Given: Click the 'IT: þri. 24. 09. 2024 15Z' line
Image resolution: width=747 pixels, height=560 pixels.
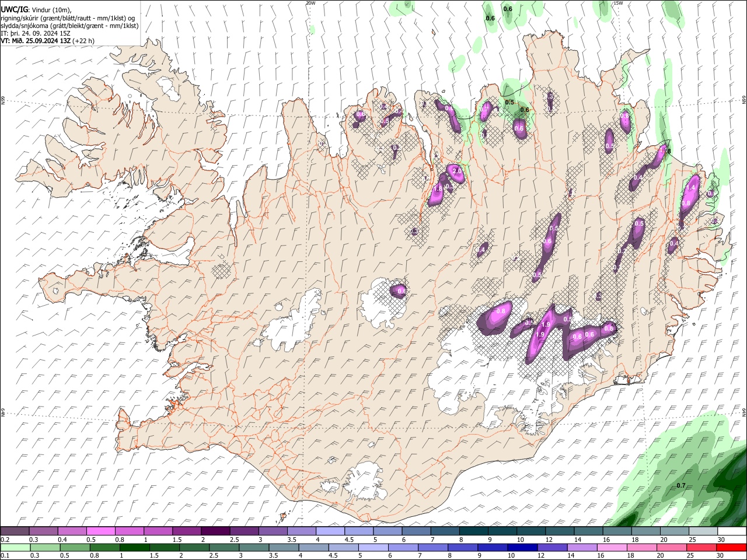Looking at the screenshot, I should pos(36,33).
